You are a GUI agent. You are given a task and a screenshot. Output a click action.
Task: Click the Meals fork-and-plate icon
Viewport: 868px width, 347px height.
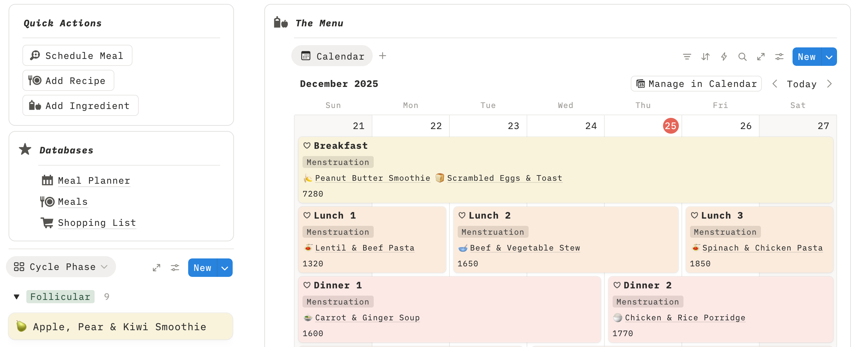click(x=47, y=201)
